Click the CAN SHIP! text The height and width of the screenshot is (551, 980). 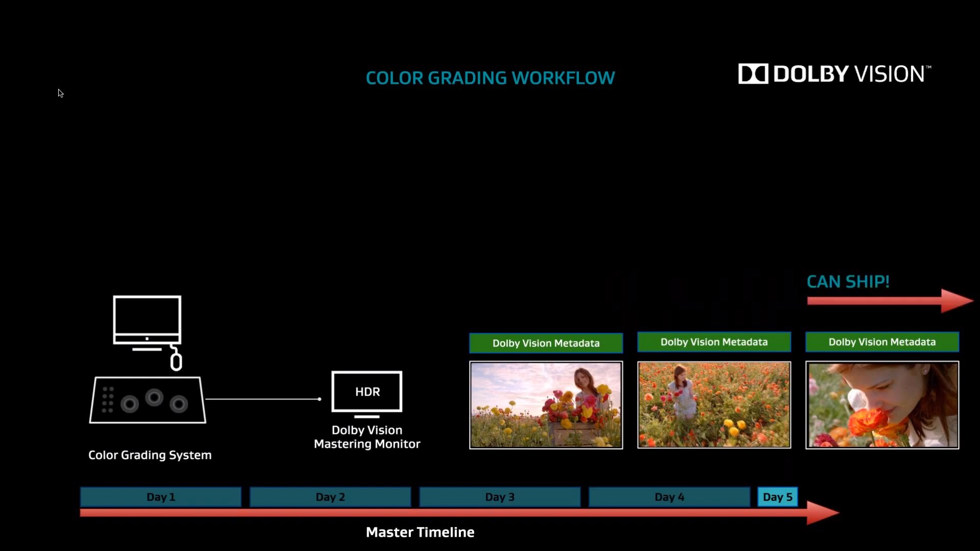click(848, 282)
